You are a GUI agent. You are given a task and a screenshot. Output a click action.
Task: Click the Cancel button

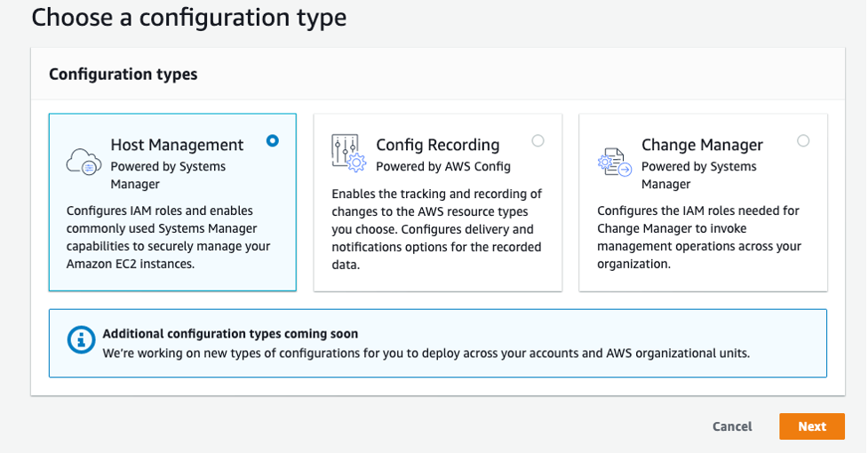click(732, 426)
